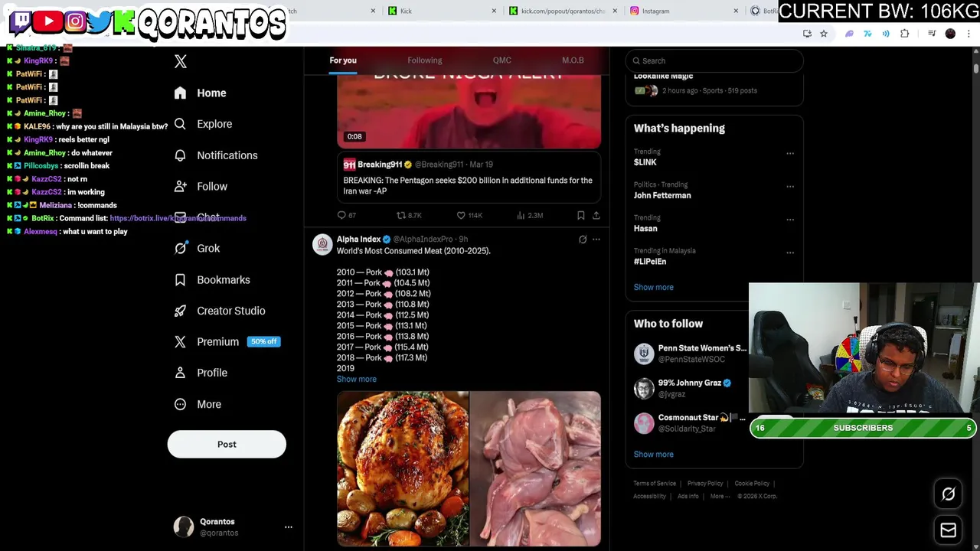Viewport: 980px width, 551px height.
Task: Open roasted chicken image thumbnail
Action: click(403, 468)
